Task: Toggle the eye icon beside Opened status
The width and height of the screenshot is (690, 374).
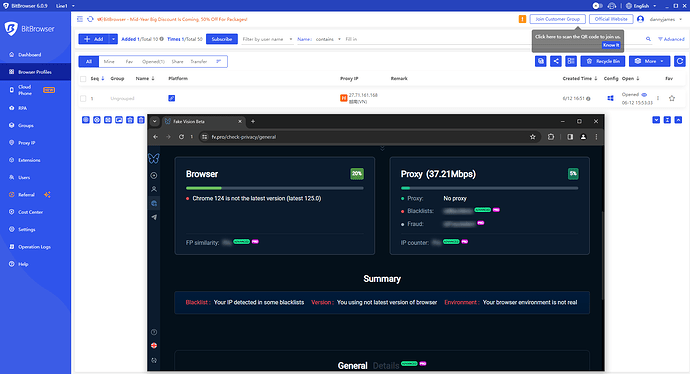Action: (644, 95)
